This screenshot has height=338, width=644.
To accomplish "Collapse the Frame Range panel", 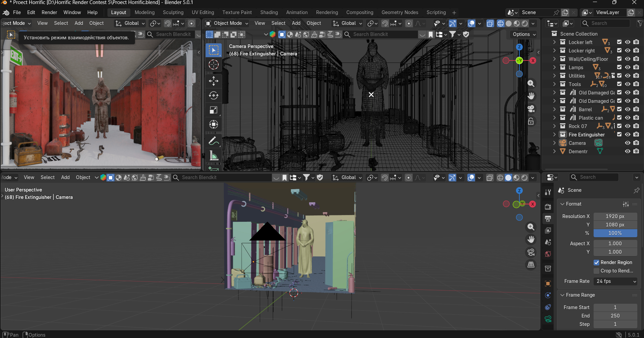I will (x=562, y=295).
